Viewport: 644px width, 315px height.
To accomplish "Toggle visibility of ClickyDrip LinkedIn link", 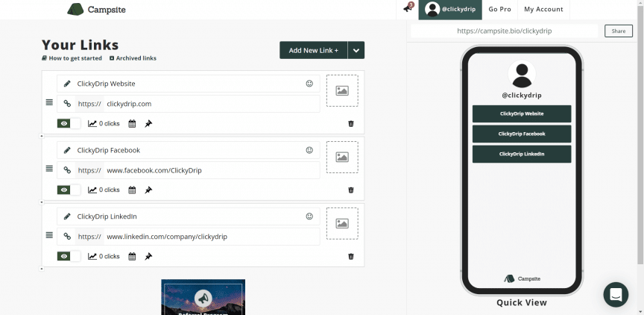I will click(x=69, y=257).
